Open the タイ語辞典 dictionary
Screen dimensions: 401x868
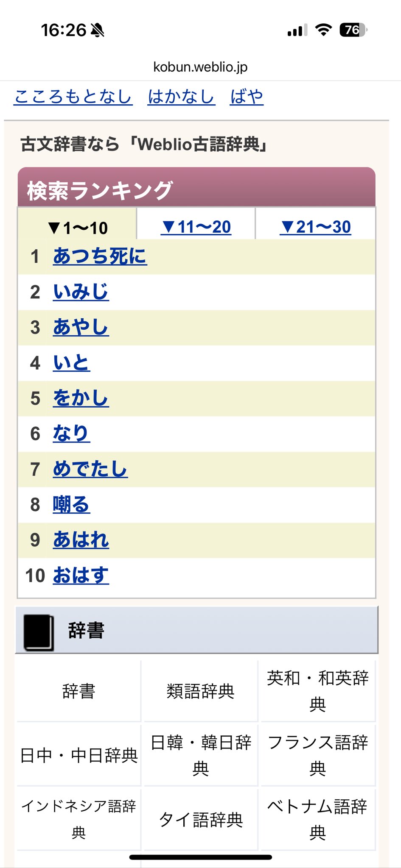pyautogui.click(x=200, y=820)
